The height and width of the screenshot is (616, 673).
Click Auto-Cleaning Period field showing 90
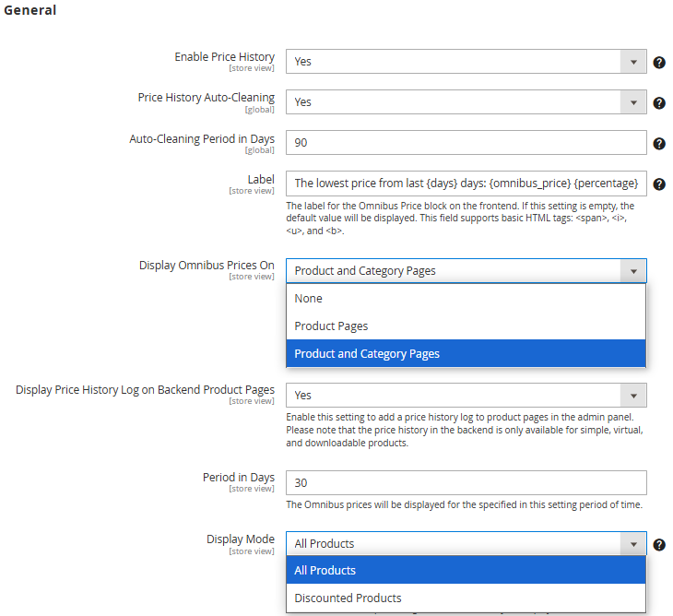click(x=466, y=143)
